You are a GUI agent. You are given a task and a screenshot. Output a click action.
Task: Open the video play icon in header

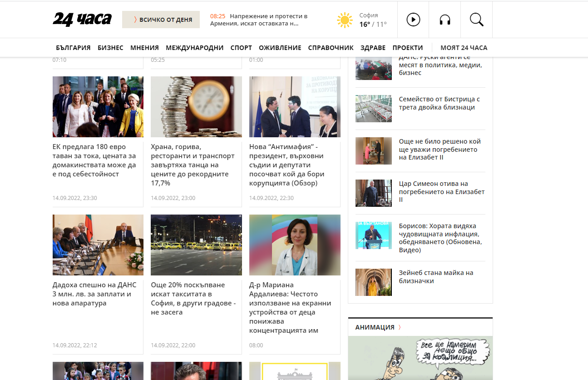click(413, 20)
